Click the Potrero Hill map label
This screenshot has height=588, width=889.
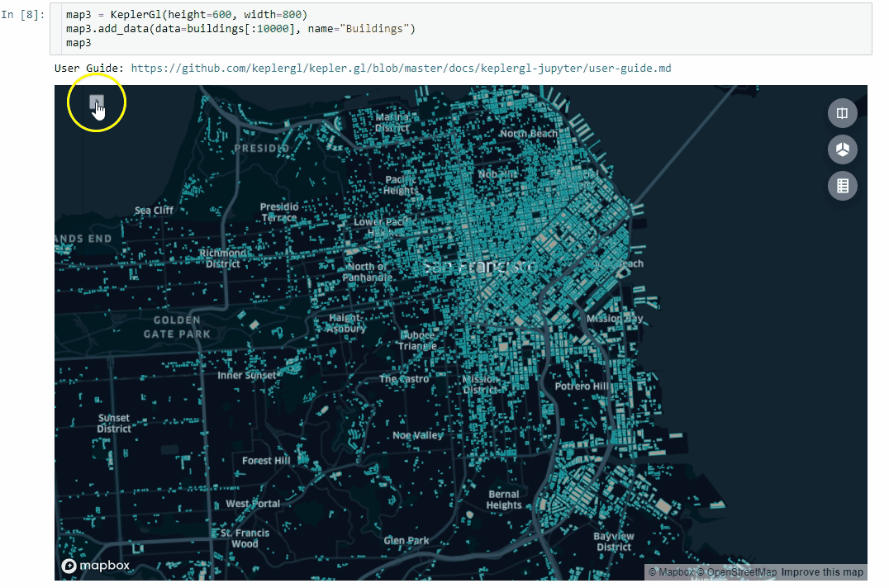point(581,386)
